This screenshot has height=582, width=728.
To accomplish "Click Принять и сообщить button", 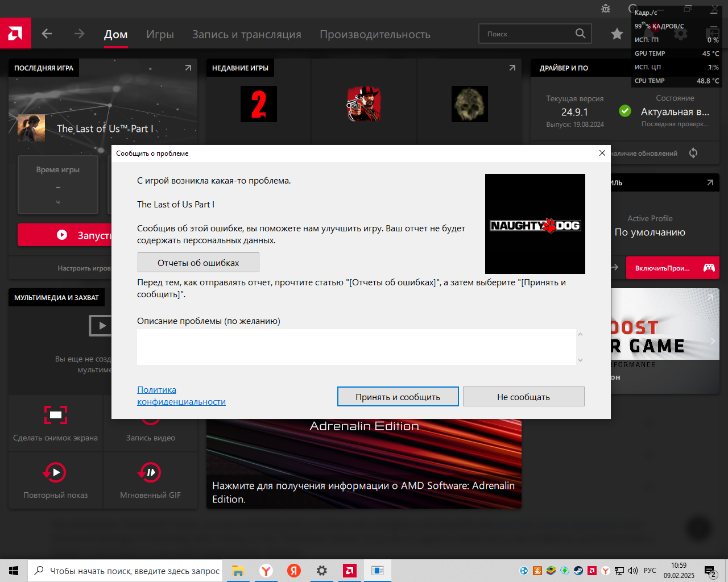I will click(x=398, y=397).
